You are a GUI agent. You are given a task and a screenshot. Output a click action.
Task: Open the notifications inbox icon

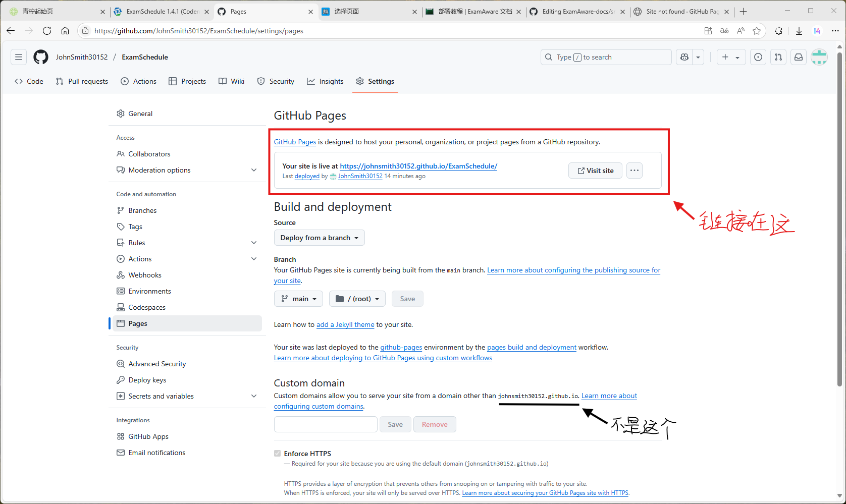pos(799,57)
